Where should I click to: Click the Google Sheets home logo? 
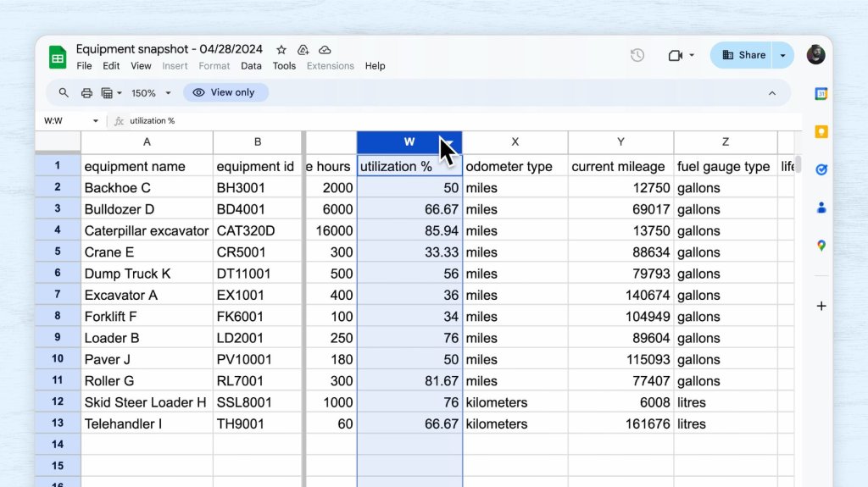(58, 57)
